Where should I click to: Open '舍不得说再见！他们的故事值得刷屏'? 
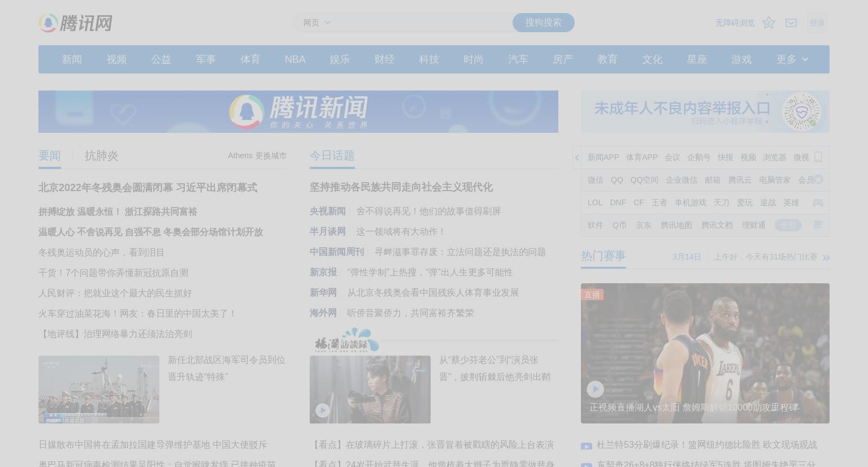[428, 211]
